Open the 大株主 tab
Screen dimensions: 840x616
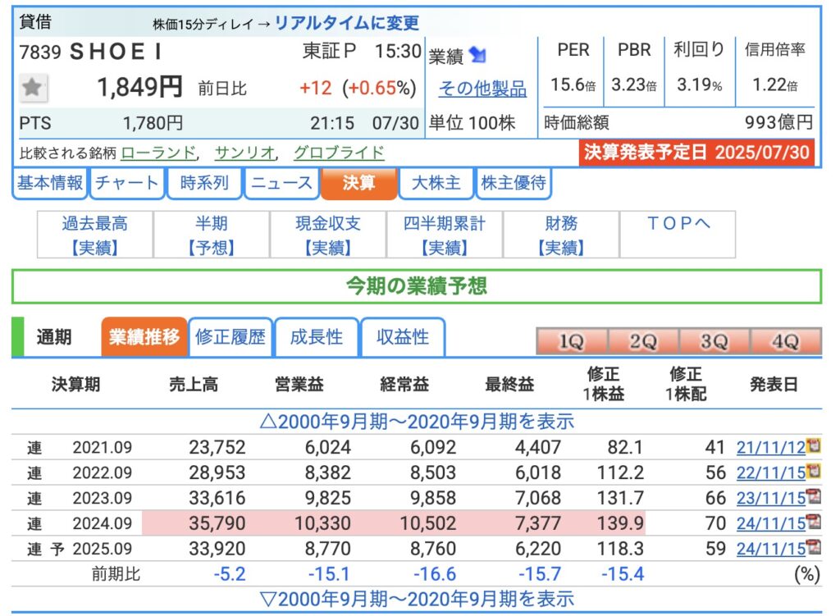436,183
